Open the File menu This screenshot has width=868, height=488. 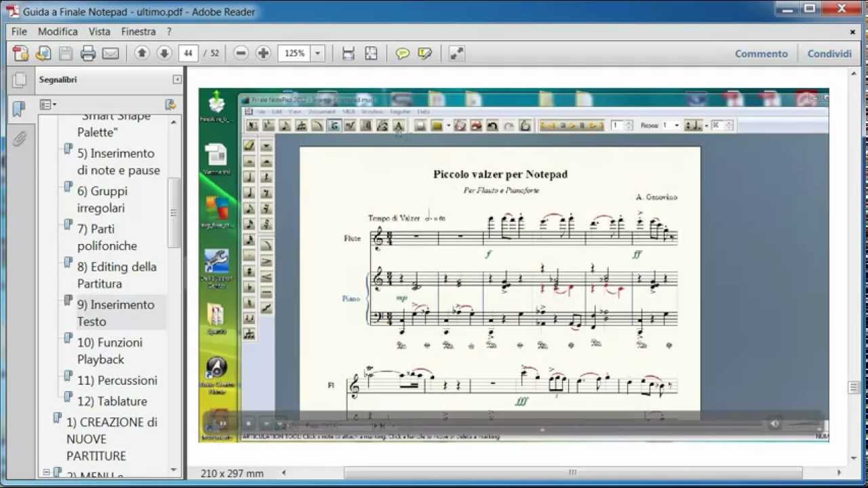[x=19, y=31]
